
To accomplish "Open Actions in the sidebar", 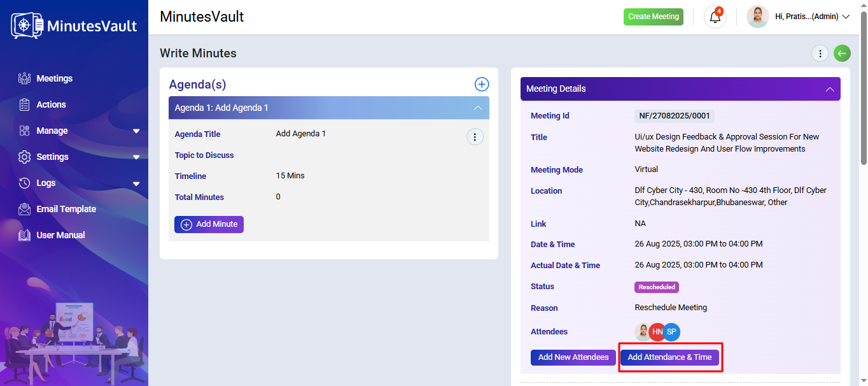I will 52,104.
